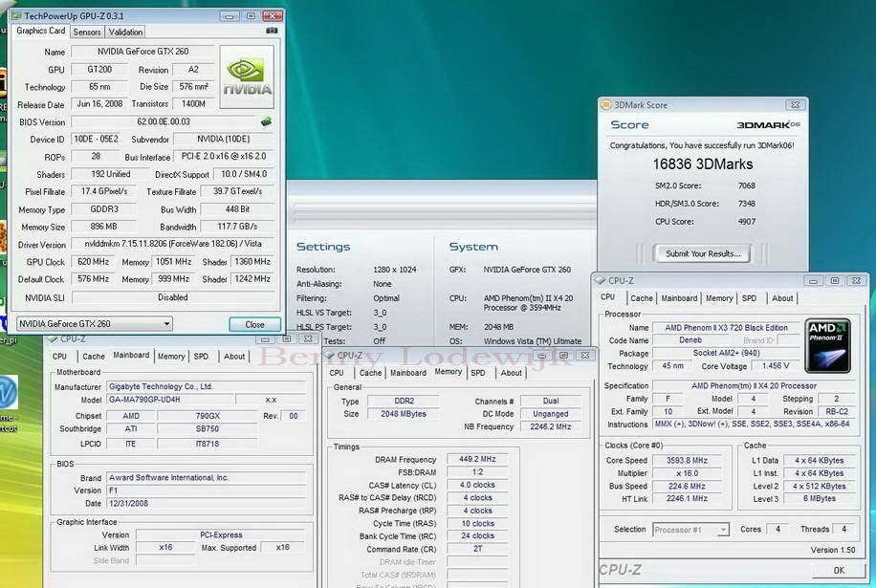Click the Threads count field

point(843,529)
